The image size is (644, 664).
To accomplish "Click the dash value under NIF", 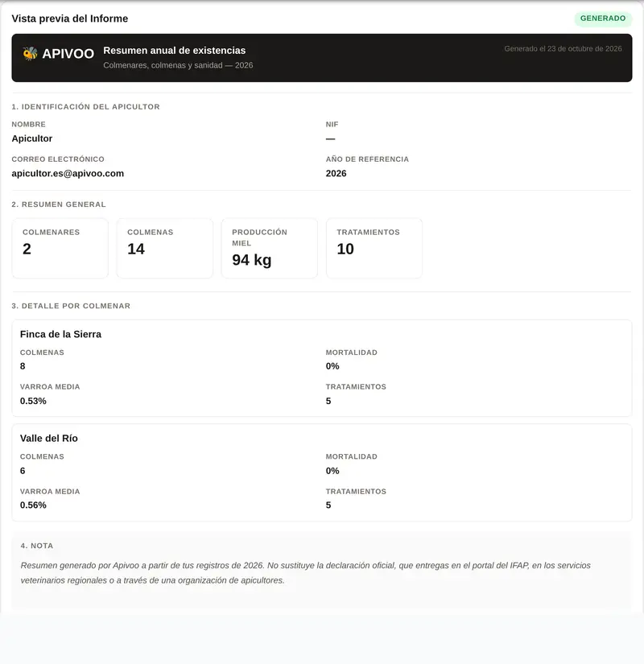I will click(331, 138).
